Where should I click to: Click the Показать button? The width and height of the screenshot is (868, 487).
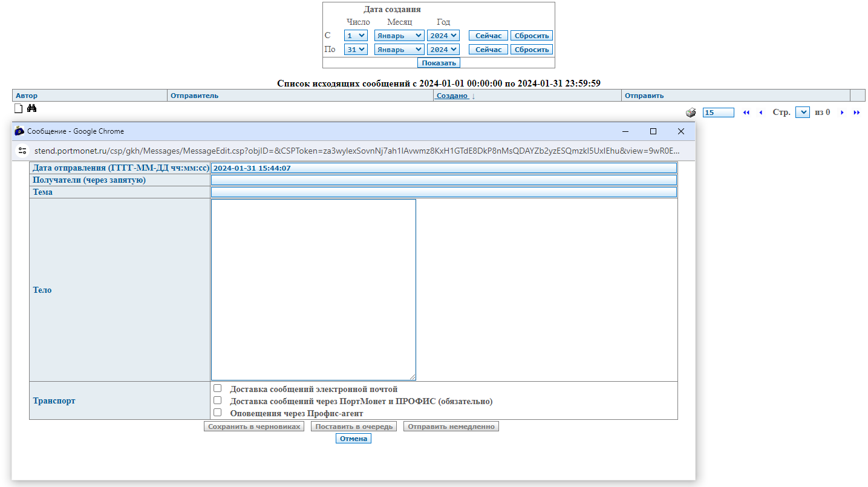[x=439, y=63]
